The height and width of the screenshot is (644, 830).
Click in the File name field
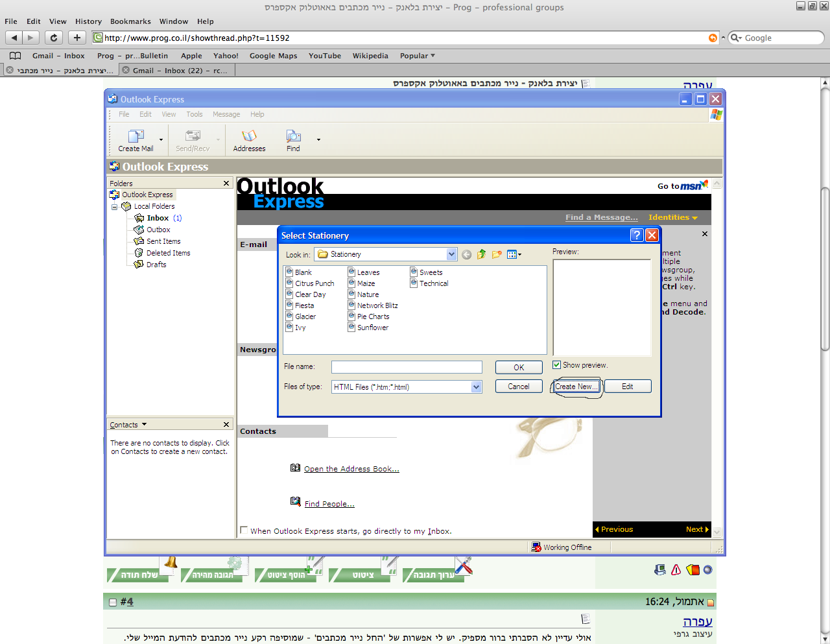[407, 367]
